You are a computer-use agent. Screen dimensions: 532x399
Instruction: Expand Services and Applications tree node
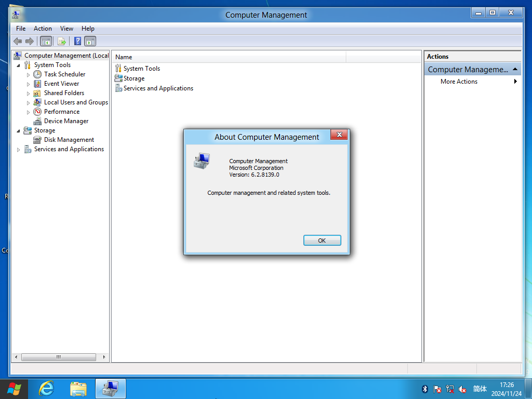pos(18,150)
